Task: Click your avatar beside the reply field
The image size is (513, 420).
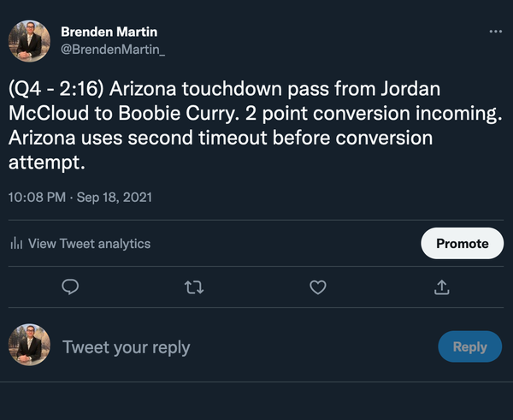Action: 28,346
